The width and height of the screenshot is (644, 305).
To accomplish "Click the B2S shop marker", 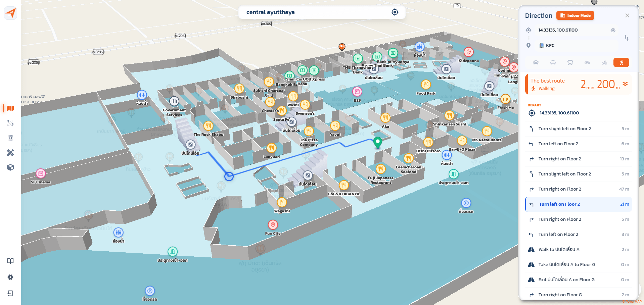I will pos(357,92).
